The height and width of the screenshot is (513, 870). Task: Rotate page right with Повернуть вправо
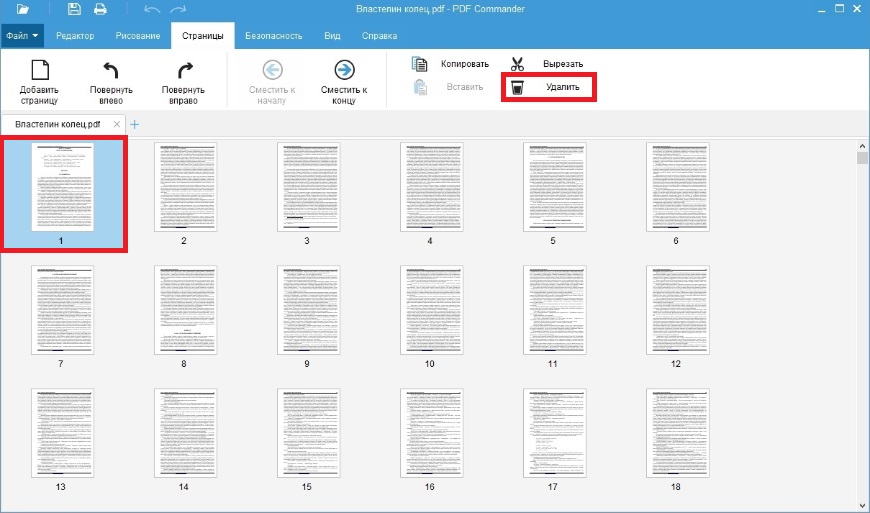tap(183, 82)
